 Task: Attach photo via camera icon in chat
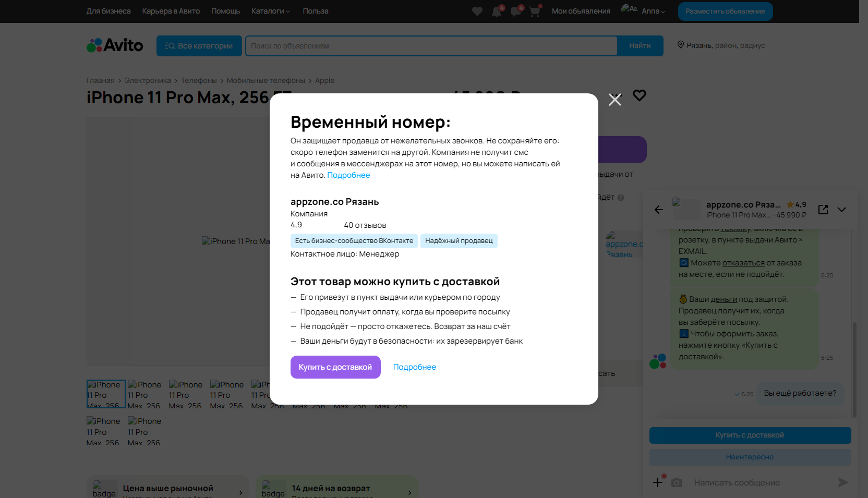pyautogui.click(x=677, y=482)
